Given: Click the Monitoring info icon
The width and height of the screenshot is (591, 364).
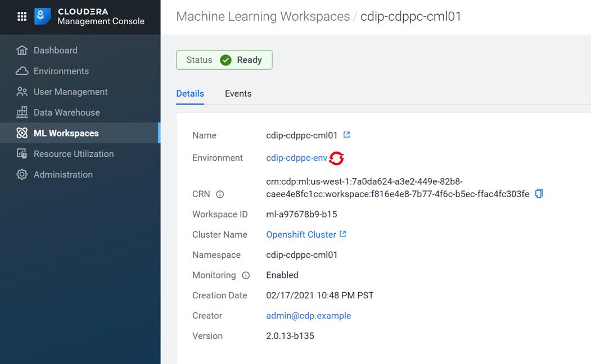Looking at the screenshot, I should point(246,276).
